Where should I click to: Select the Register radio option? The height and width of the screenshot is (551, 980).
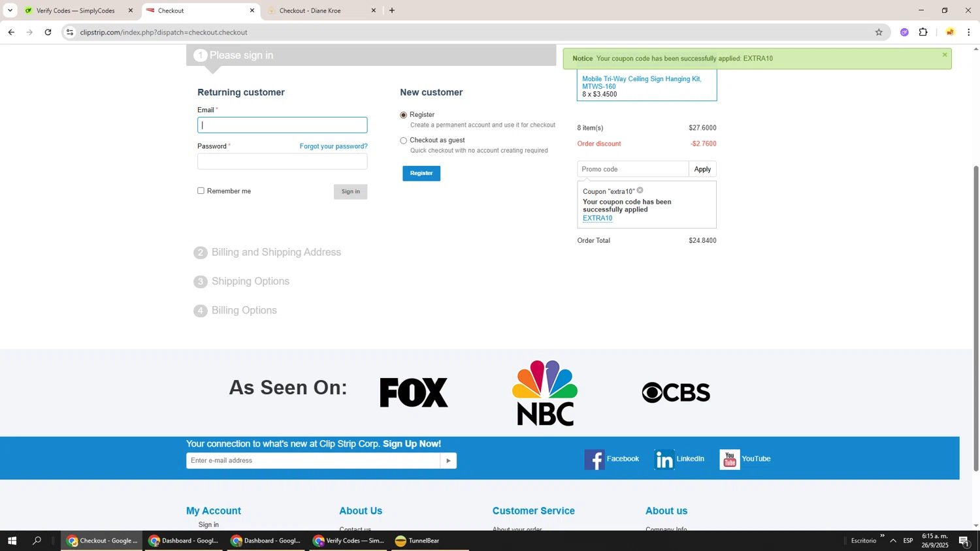403,115
